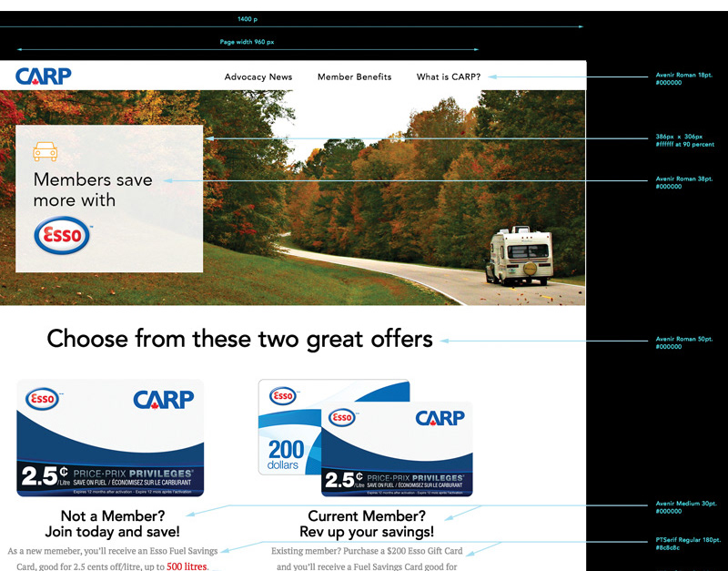Click the CARP fuel card overlapping the gift card
Screen dimensions: 728x571
coord(397,449)
